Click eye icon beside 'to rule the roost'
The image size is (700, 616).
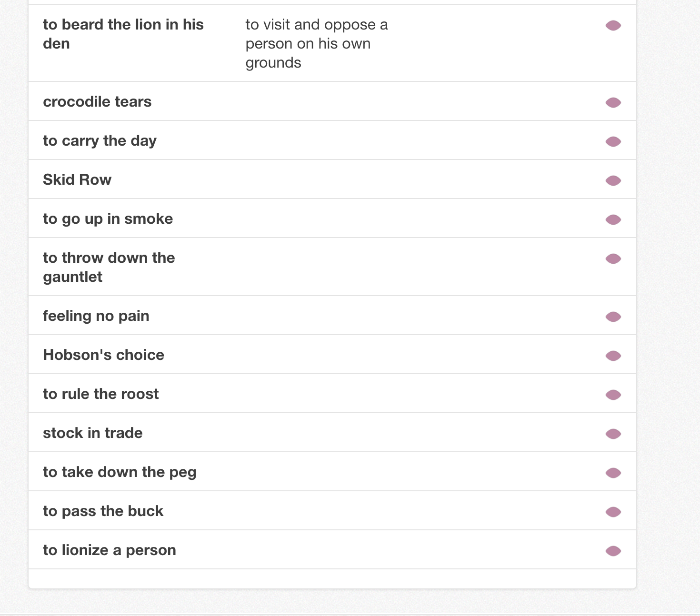(x=613, y=395)
